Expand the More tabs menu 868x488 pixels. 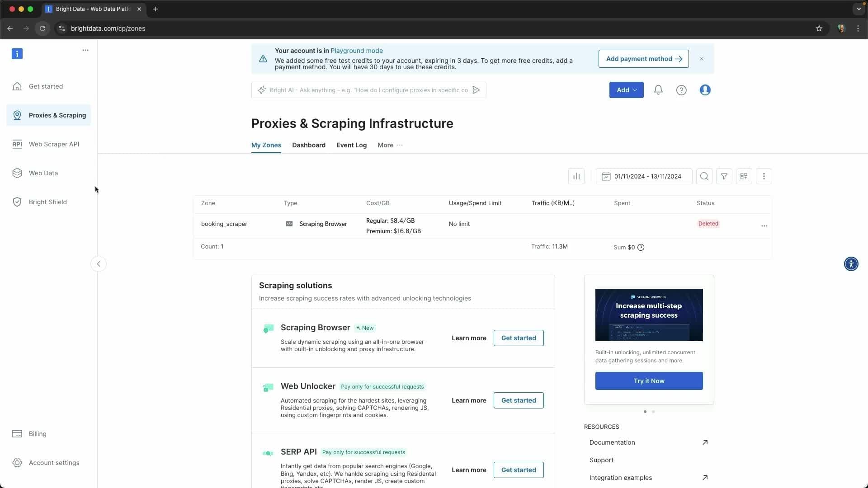pyautogui.click(x=390, y=145)
